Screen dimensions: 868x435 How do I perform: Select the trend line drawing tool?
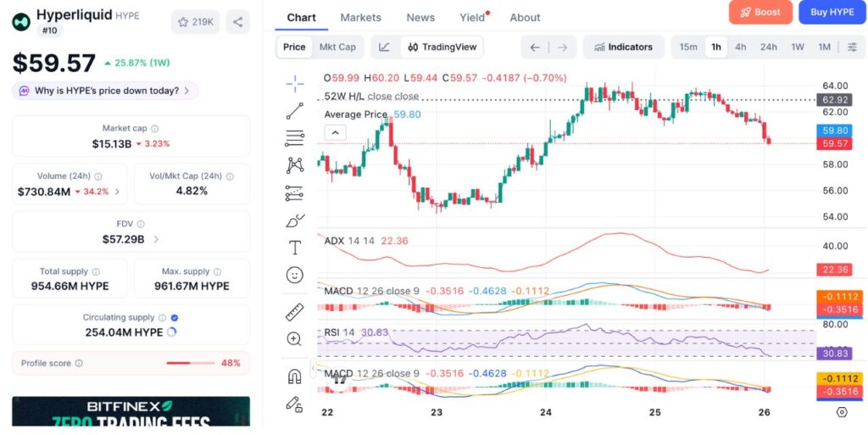pyautogui.click(x=294, y=111)
